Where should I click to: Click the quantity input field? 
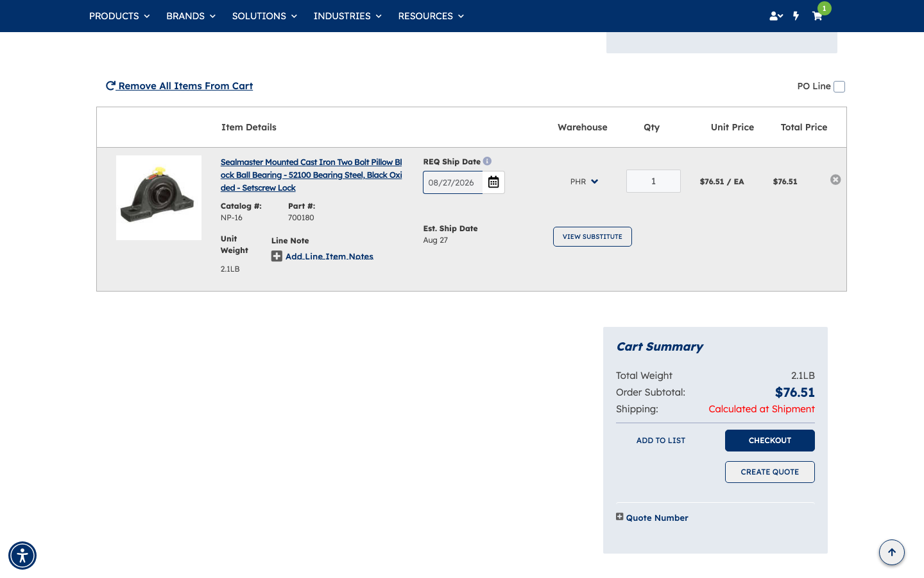[x=653, y=181]
